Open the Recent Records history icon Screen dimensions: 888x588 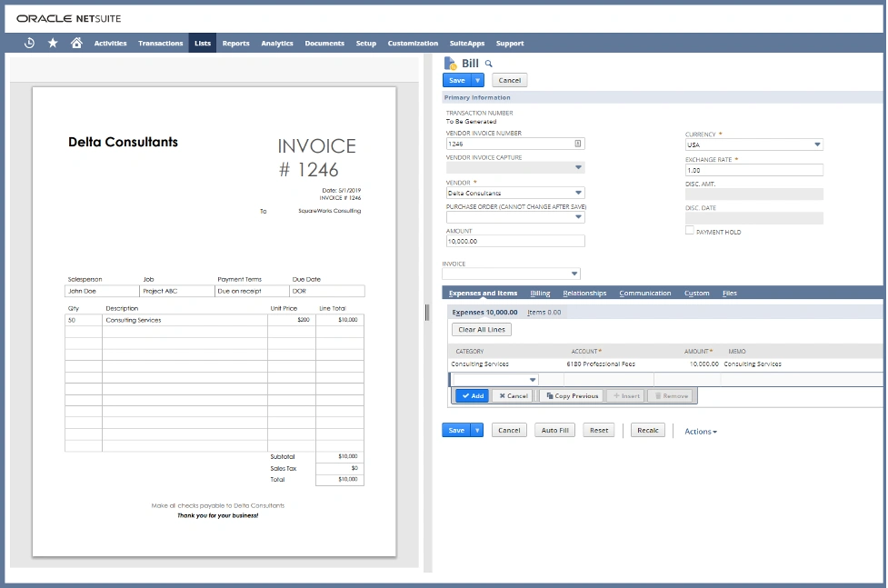pyautogui.click(x=29, y=43)
